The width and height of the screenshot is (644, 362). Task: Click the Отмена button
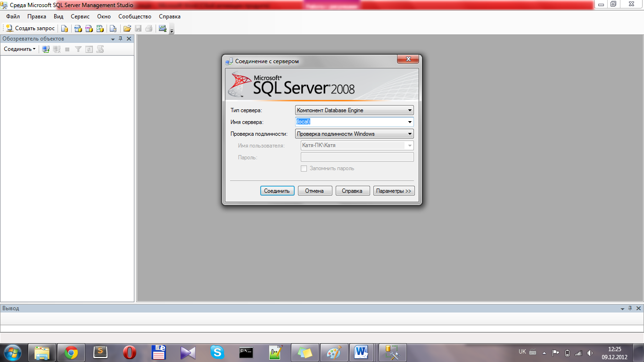(x=314, y=191)
